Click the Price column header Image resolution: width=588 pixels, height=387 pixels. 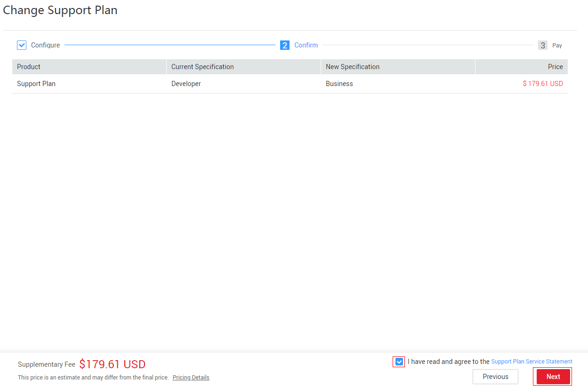(522, 67)
